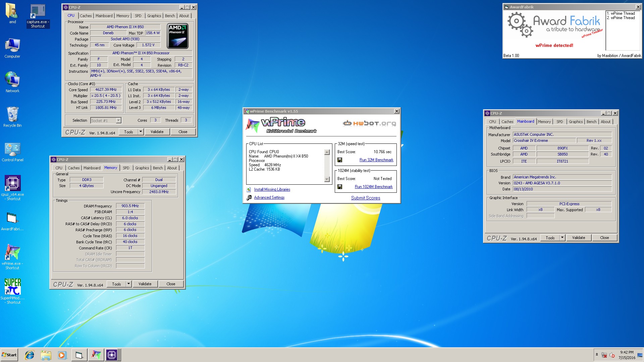Click Validate in Memory CPU-Z window
644x362 pixels.
[x=145, y=284]
